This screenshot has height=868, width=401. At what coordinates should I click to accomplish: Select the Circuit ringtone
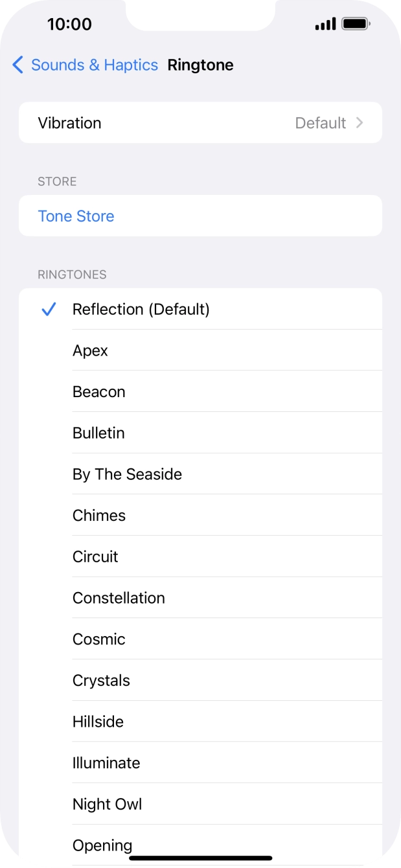95,556
